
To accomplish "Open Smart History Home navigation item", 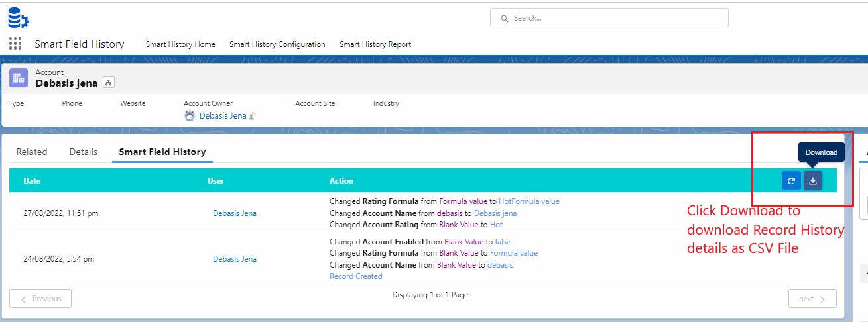I will [180, 44].
